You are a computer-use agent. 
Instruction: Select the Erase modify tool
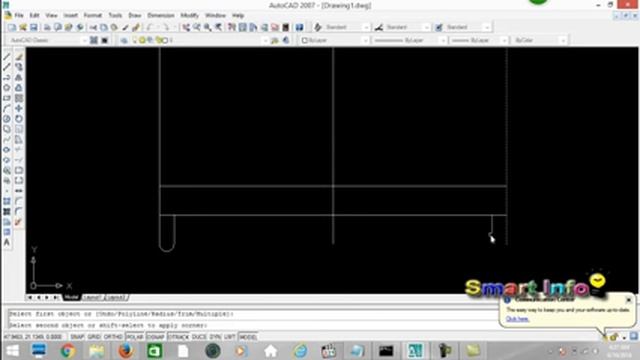click(19, 57)
